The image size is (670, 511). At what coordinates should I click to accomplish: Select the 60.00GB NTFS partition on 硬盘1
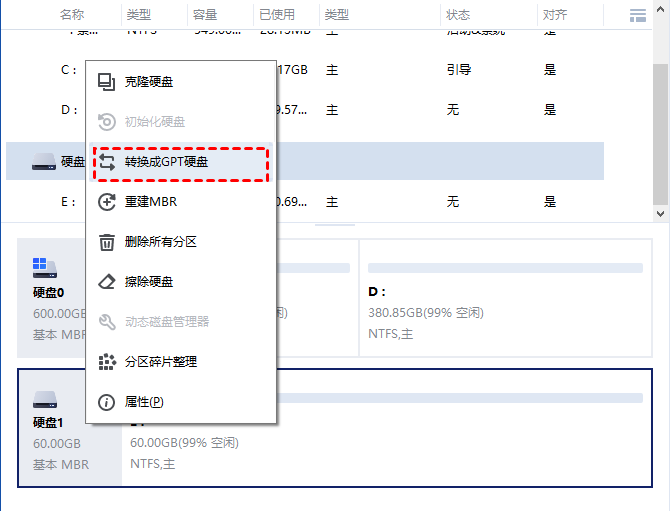387,428
